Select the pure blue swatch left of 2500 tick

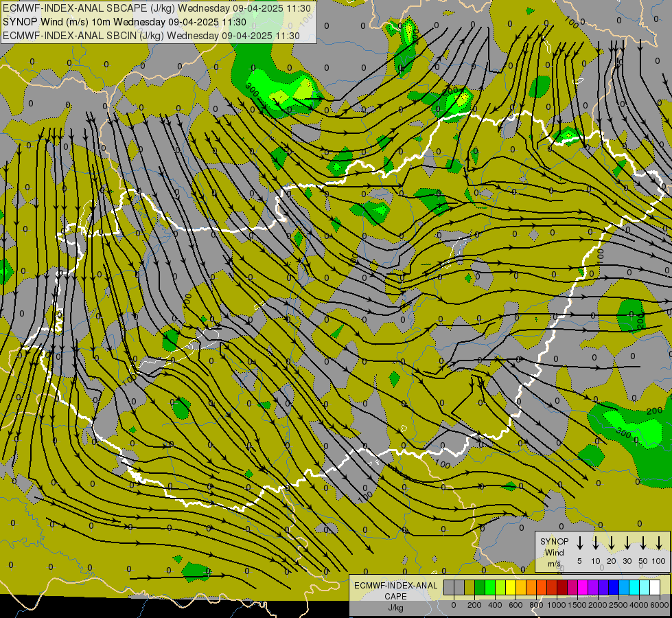(614, 588)
